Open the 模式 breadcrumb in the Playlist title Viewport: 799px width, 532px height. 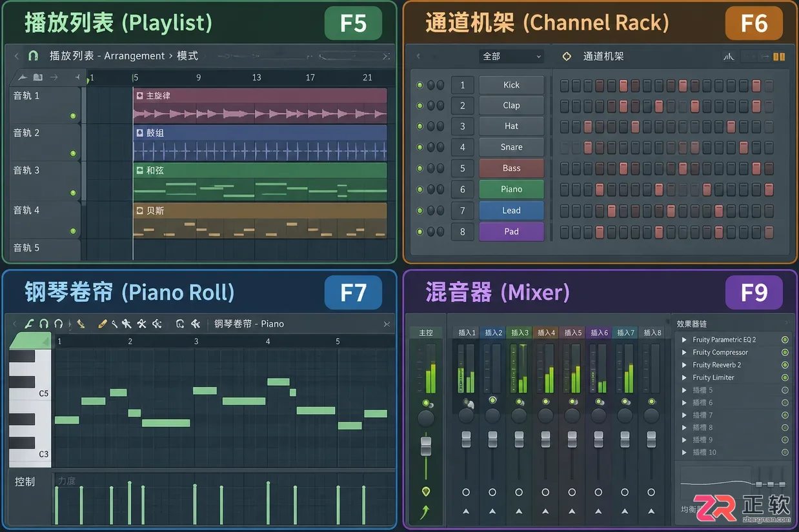[187, 56]
